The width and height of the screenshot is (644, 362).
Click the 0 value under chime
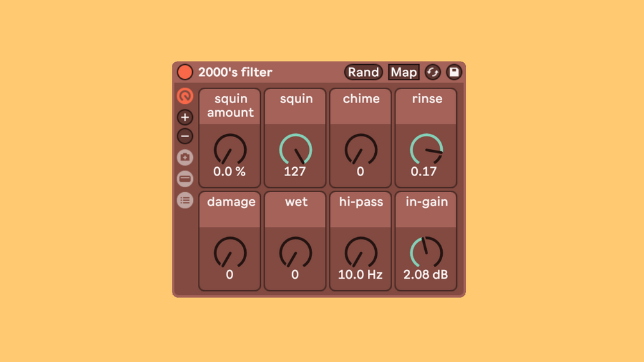360,172
